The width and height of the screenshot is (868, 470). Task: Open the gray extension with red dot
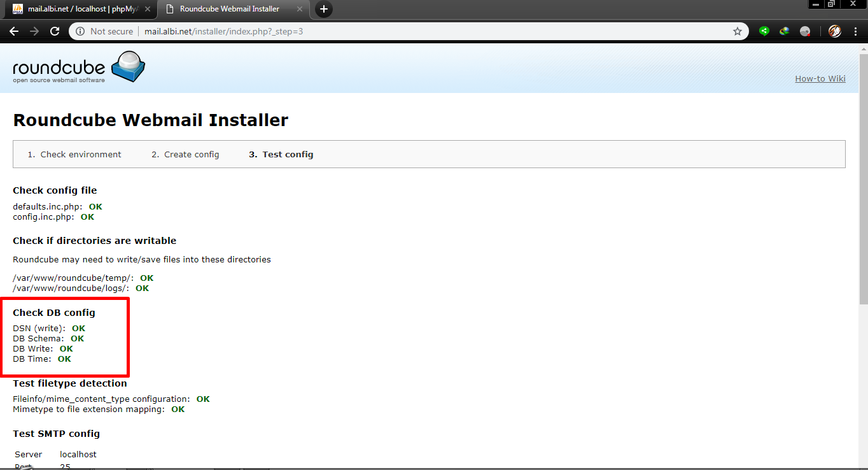tap(805, 31)
